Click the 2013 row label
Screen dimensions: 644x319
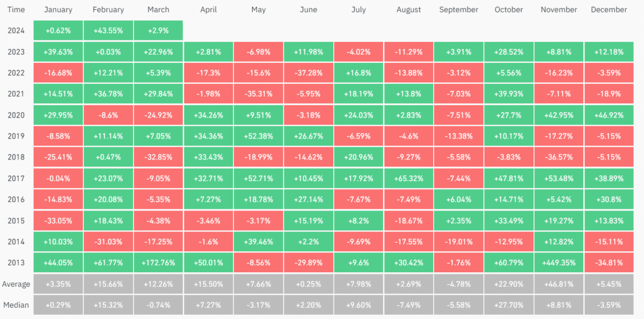[x=16, y=263]
